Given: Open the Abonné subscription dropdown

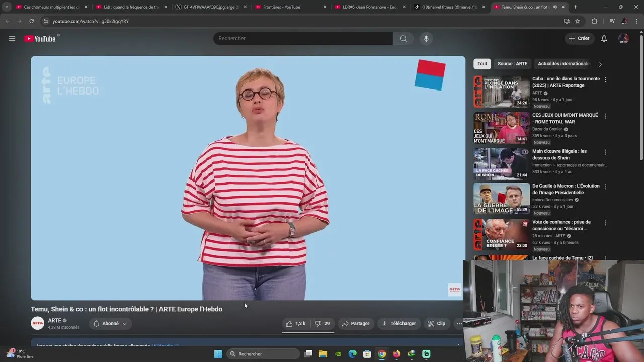Looking at the screenshot, I should [110, 323].
